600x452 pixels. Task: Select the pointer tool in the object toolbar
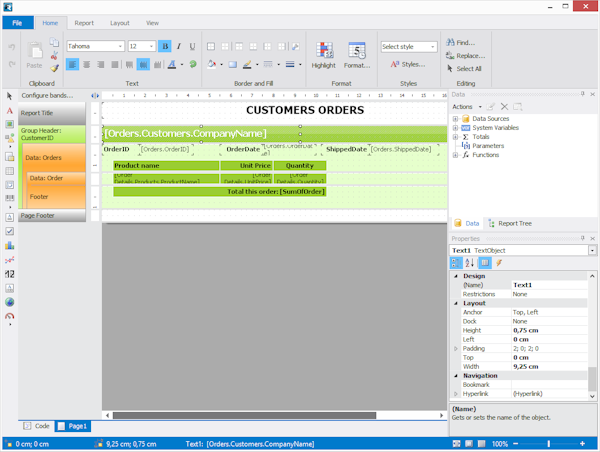(10, 96)
